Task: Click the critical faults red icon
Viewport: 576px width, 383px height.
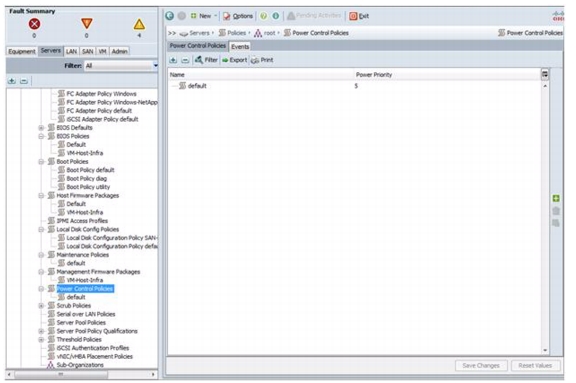Action: (34, 24)
